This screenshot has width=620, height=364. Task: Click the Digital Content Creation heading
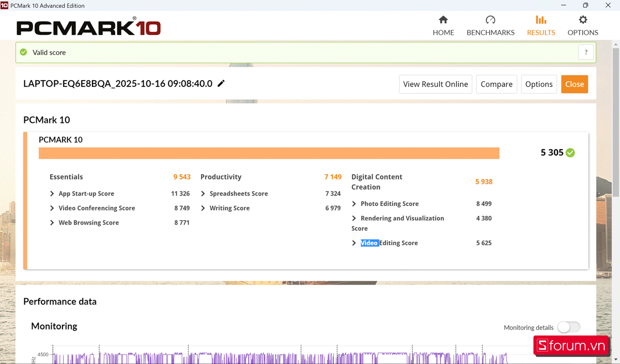coord(377,182)
